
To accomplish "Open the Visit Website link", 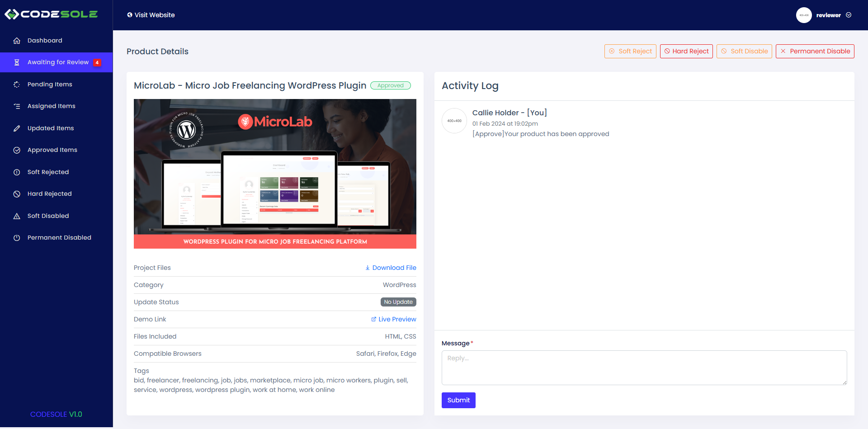I will pos(151,15).
